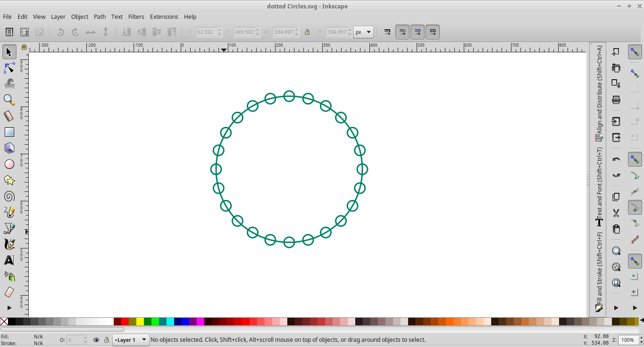644x347 pixels.
Task: Select the Zoom magnifier tool
Action: pos(9,99)
